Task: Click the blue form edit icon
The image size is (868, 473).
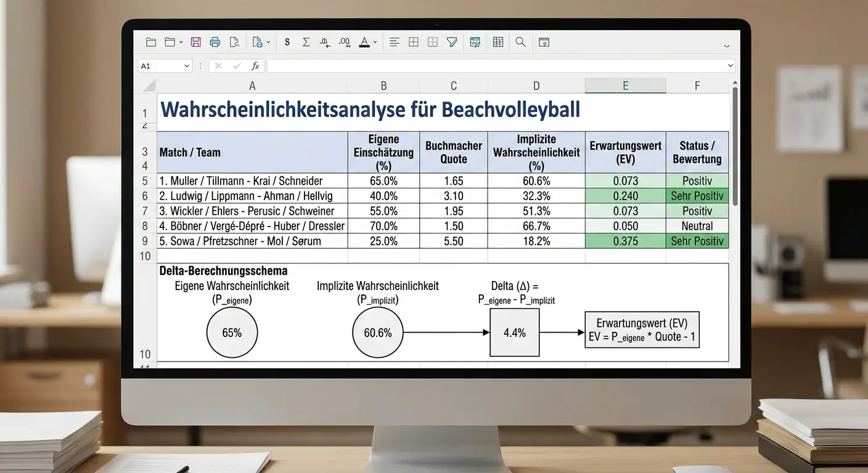Action: 475,42
